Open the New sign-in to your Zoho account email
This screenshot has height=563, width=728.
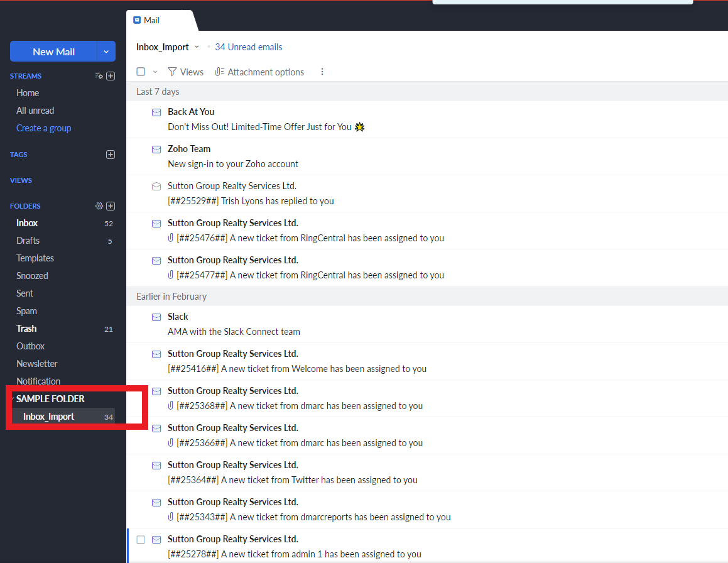[x=427, y=156]
